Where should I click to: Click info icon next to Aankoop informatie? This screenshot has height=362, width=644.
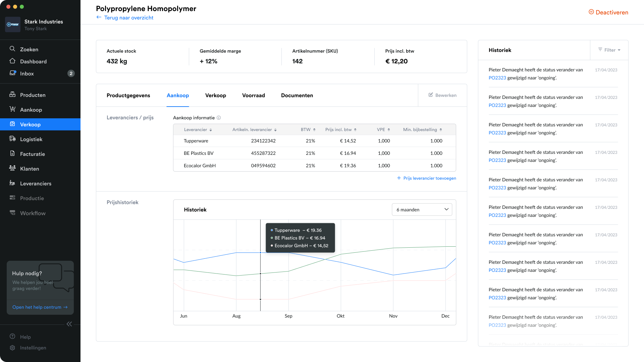pyautogui.click(x=219, y=118)
